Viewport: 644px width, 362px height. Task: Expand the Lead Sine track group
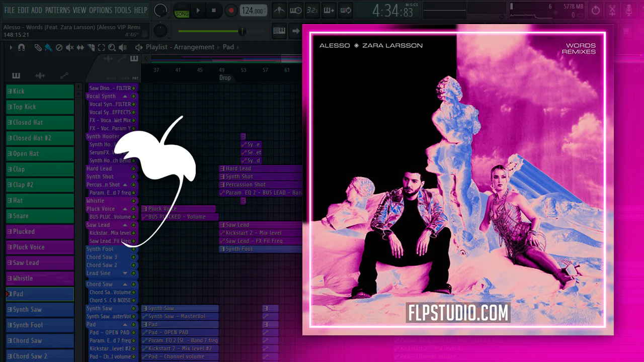pyautogui.click(x=125, y=274)
